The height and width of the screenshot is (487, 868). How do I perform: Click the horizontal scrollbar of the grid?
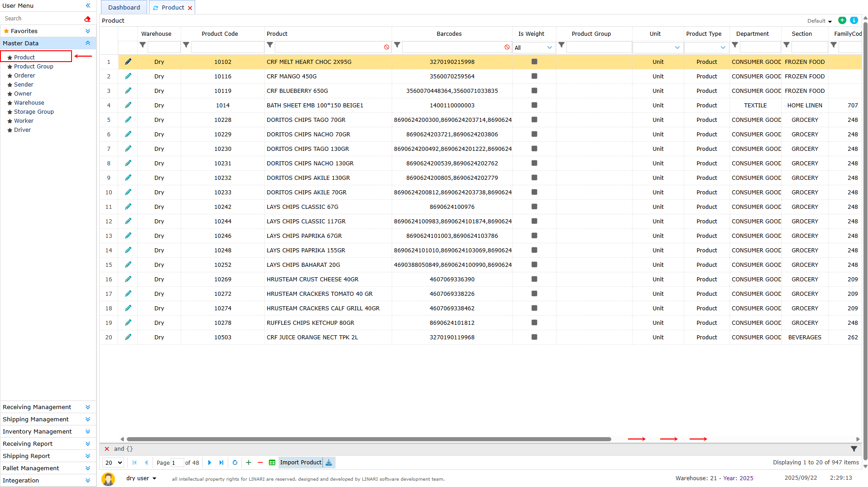point(369,439)
